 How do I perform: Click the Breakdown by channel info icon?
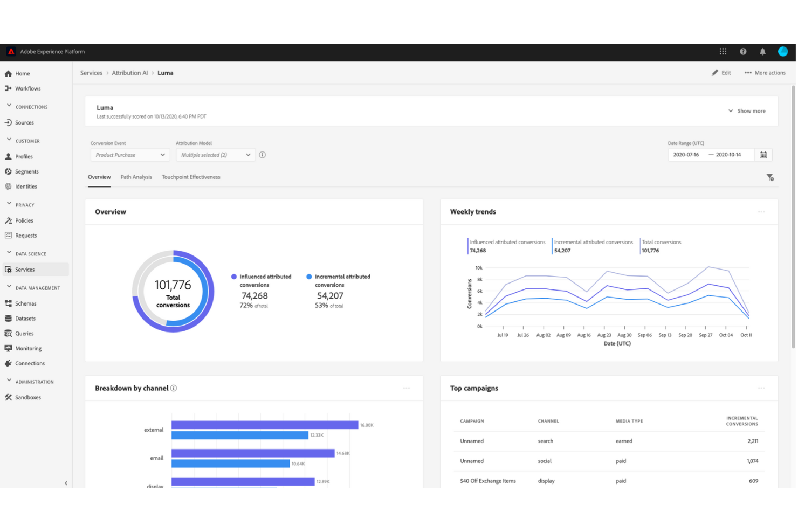coord(174,388)
